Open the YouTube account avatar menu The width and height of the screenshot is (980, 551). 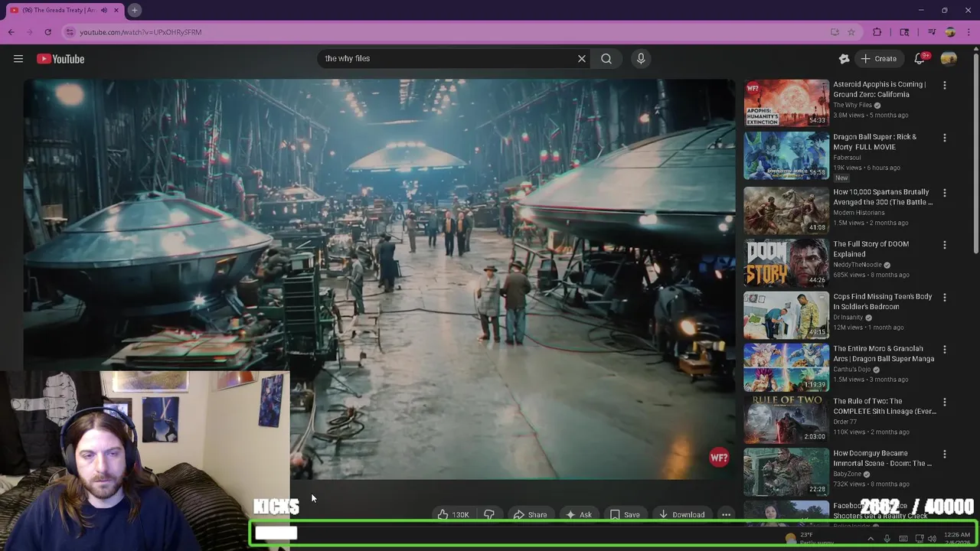[x=949, y=59]
